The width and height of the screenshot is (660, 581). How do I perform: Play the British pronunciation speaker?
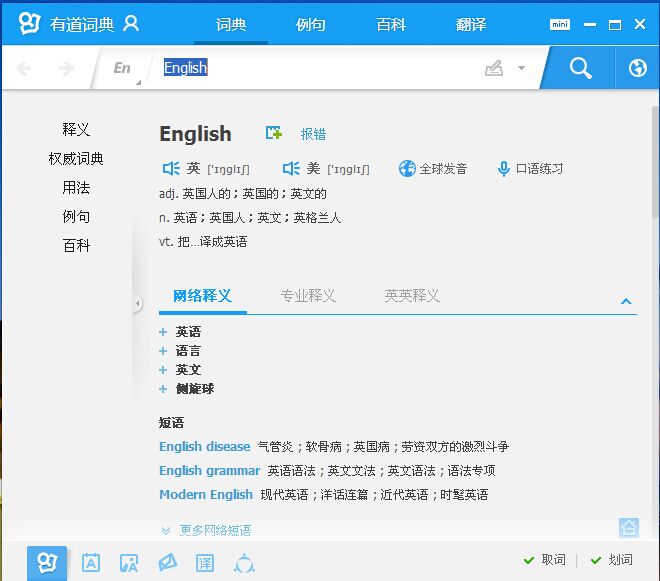coord(170,169)
